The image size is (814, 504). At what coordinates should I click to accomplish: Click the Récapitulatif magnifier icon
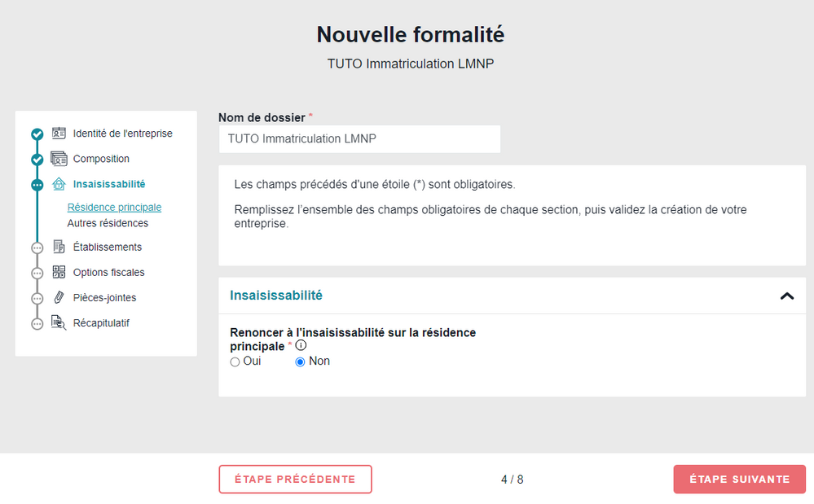tap(59, 322)
